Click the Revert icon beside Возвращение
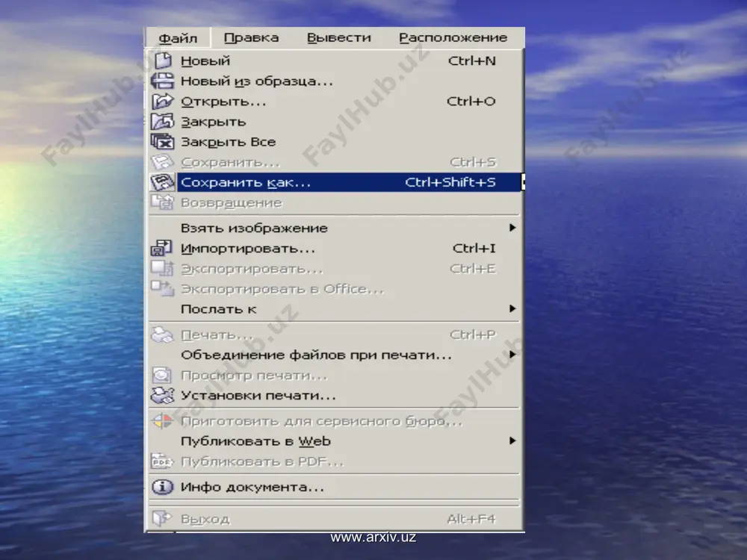The height and width of the screenshot is (560, 747). click(x=162, y=202)
